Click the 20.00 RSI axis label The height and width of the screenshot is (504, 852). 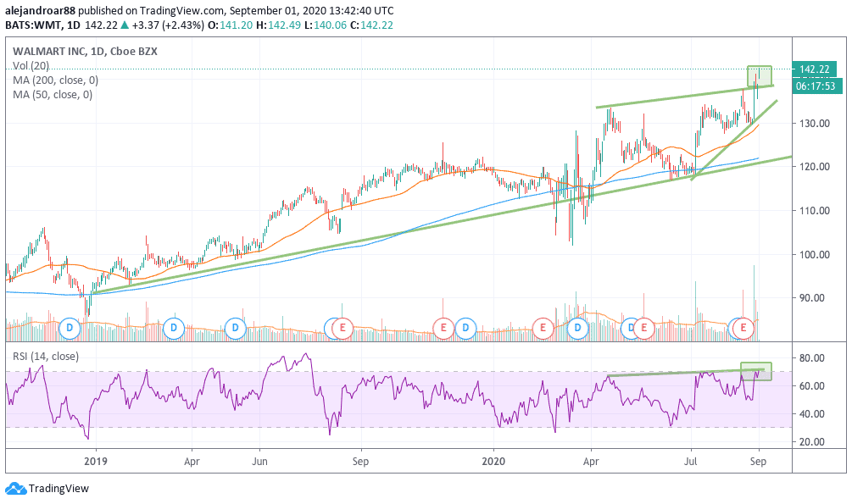click(812, 441)
